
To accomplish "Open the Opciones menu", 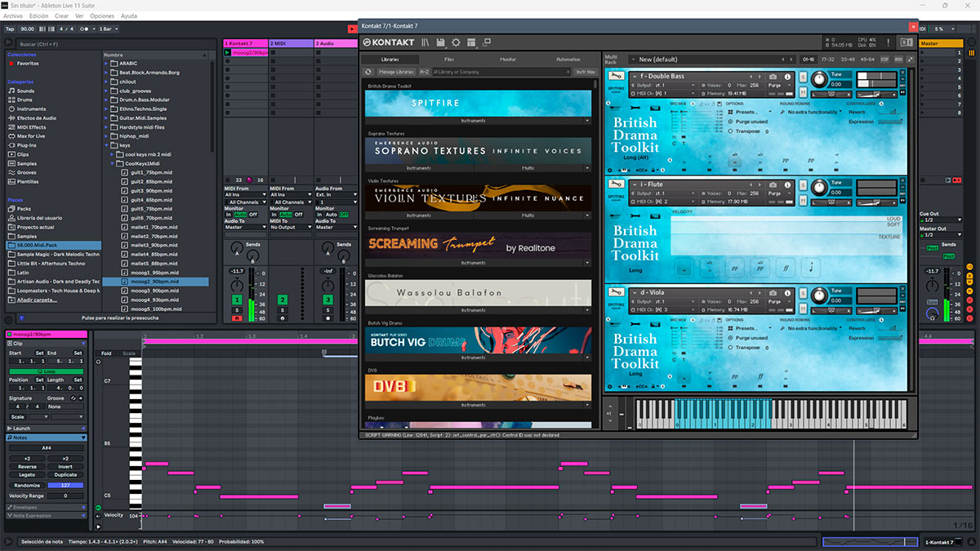I will (x=102, y=16).
